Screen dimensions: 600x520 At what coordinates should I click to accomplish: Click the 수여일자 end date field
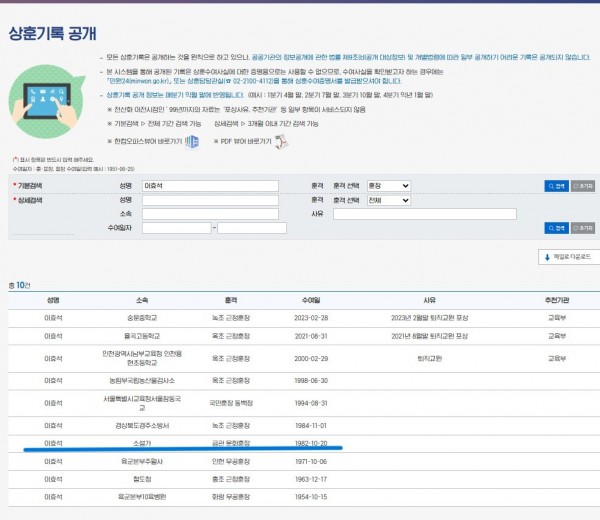coord(252,228)
